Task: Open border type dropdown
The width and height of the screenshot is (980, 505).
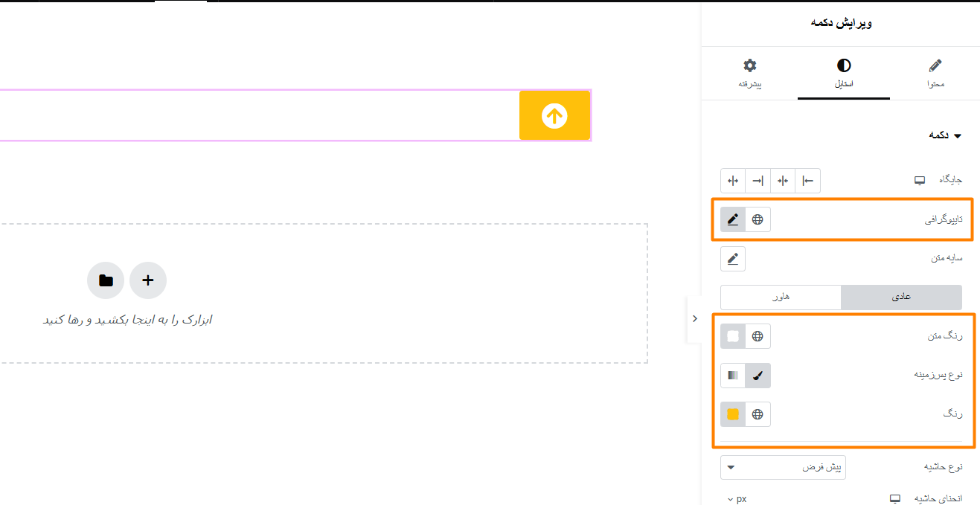Action: click(x=783, y=467)
